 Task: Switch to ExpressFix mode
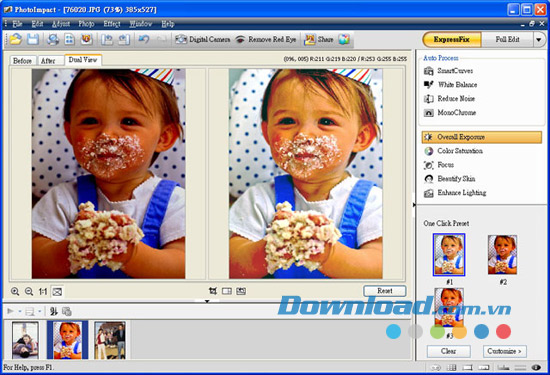[451, 39]
